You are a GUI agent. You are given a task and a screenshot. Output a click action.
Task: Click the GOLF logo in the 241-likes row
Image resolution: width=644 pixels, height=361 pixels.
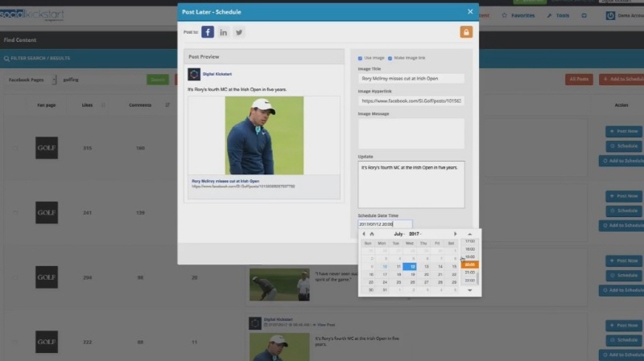[x=47, y=212]
